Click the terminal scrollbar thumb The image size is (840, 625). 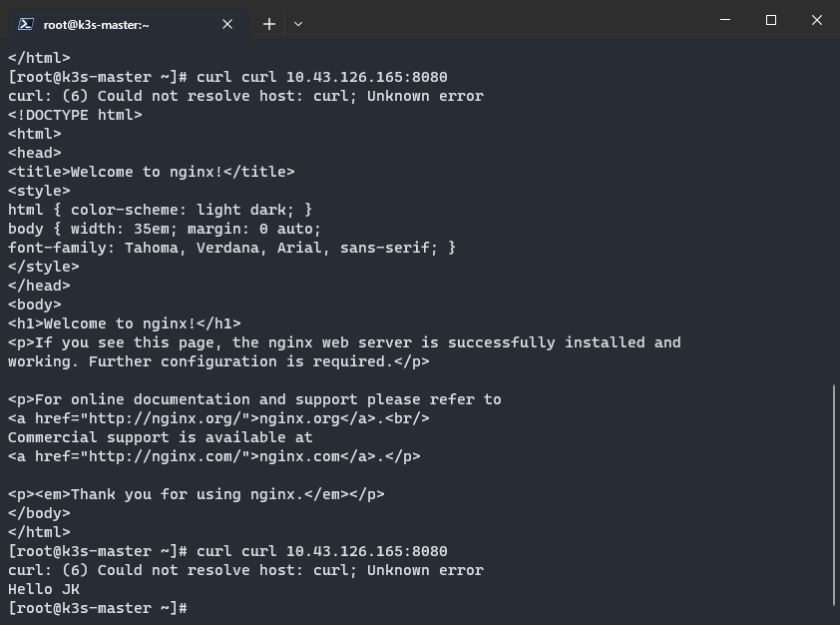(834, 496)
